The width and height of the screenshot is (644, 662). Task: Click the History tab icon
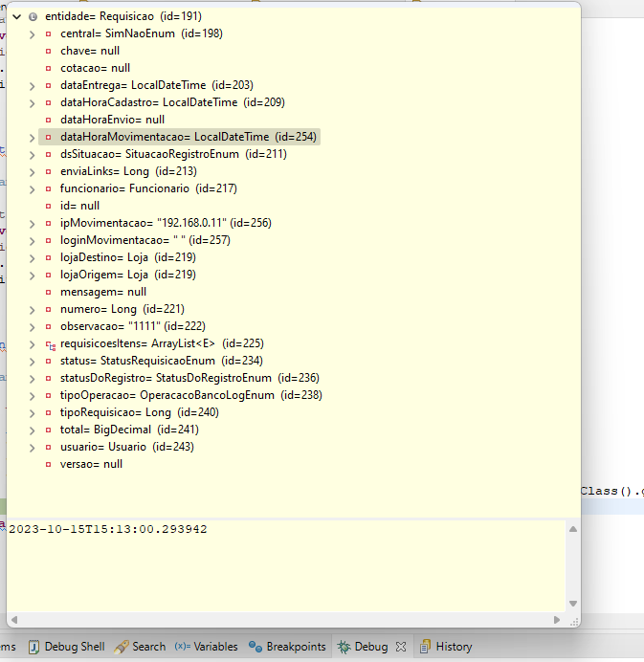tap(425, 647)
